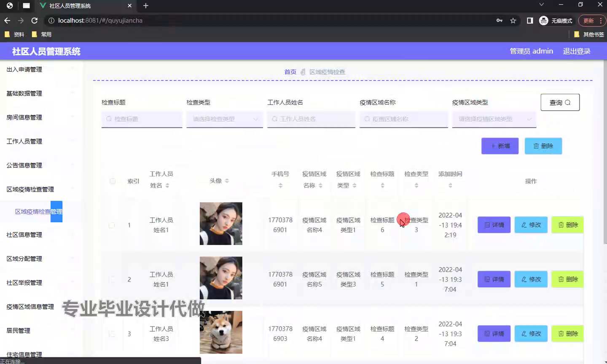Open the 检查类型 filter dropdown
This screenshot has height=364, width=607.
[225, 119]
